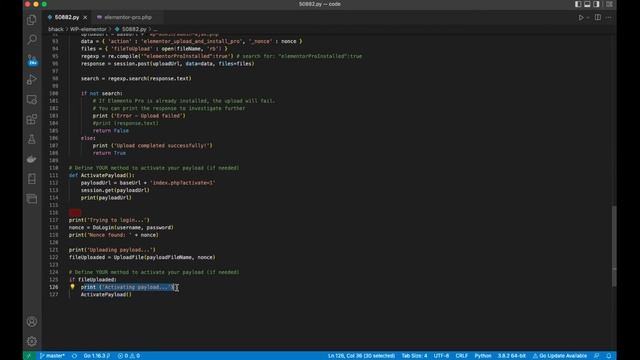Open the Run and Debug view

[x=31, y=80]
